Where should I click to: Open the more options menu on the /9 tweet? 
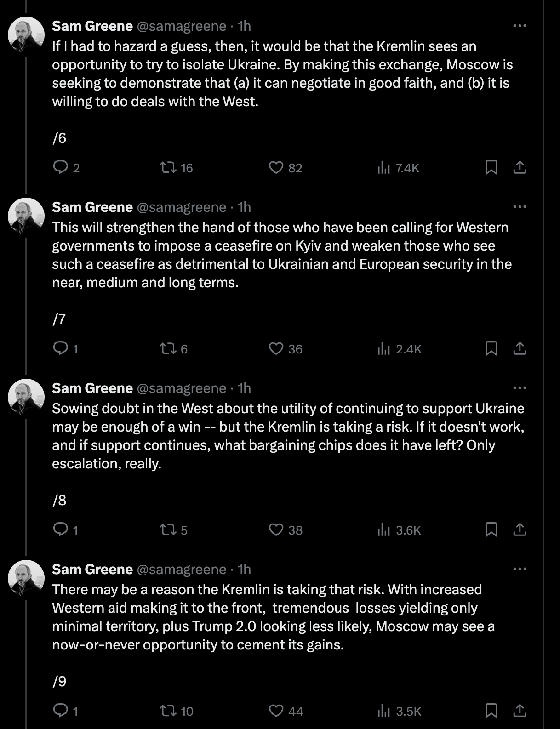(520, 569)
